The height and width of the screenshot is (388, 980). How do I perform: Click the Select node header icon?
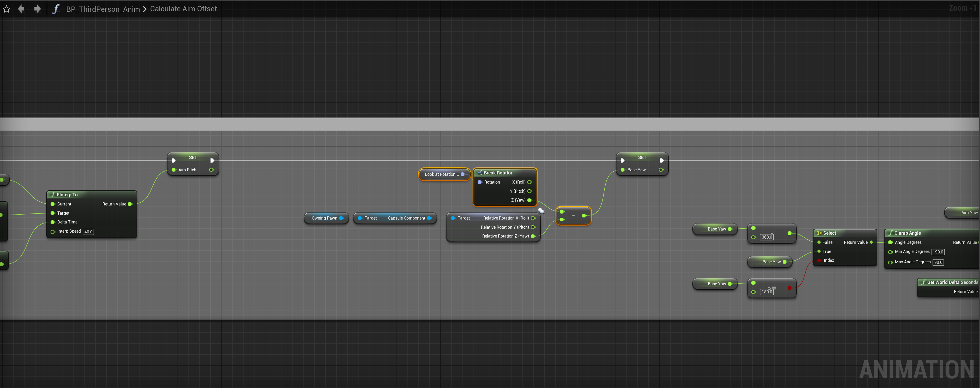pos(819,233)
